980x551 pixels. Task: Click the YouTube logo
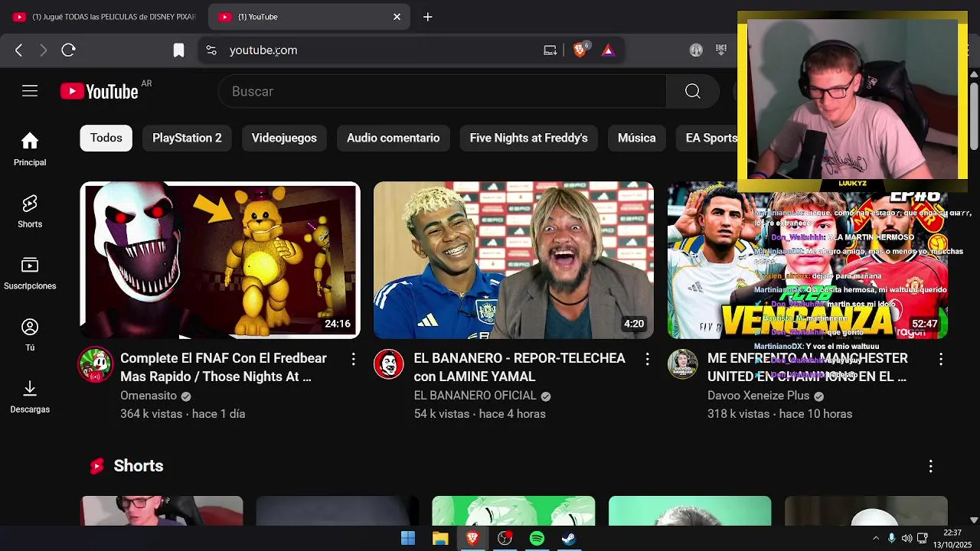pos(100,92)
